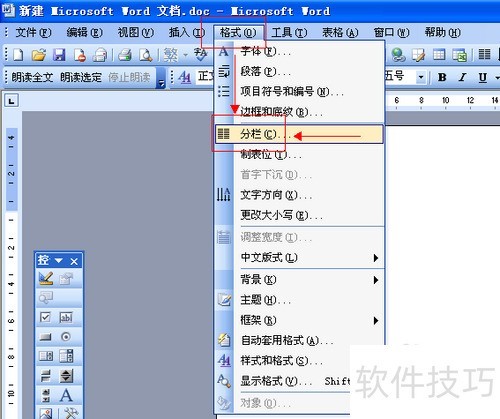The width and height of the screenshot is (500, 419).
Task: Open the font size 五号 dropdown
Action: (x=421, y=78)
